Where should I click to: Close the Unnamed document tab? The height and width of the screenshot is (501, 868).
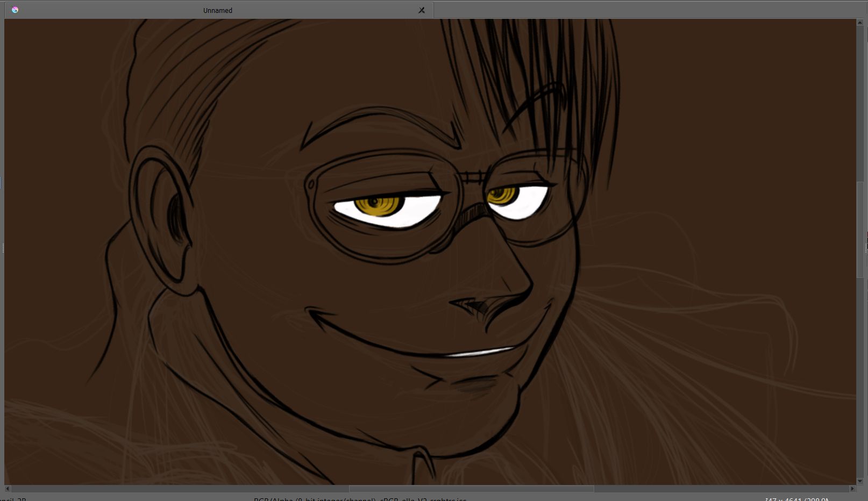click(422, 10)
